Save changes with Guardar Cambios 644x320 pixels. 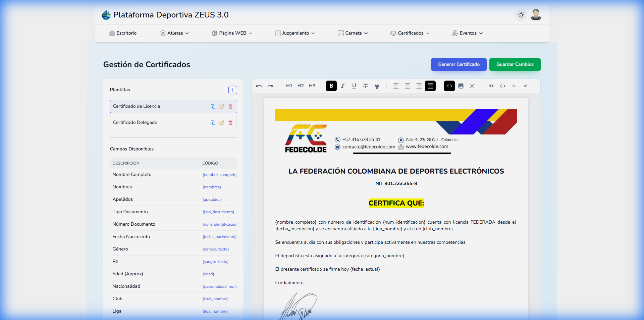pos(515,64)
